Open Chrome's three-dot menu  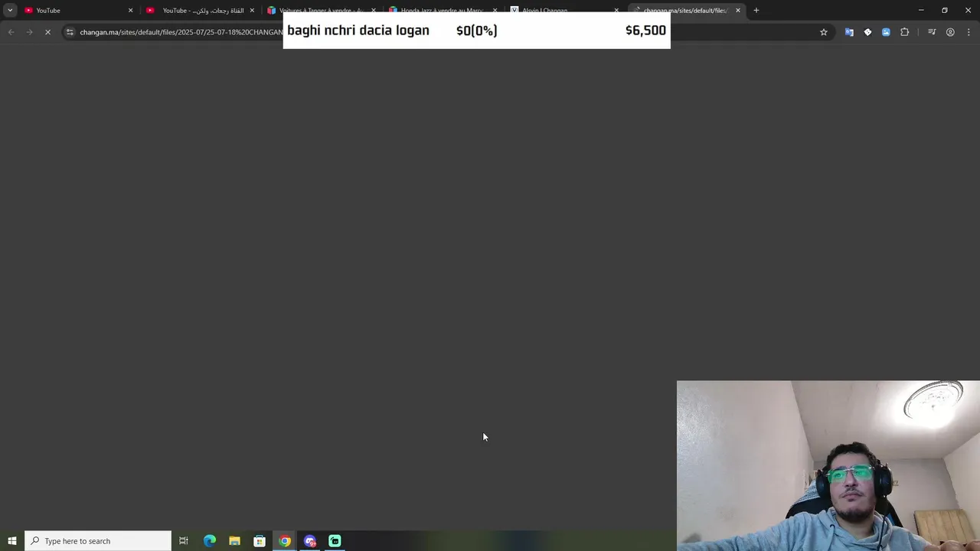pos(969,32)
